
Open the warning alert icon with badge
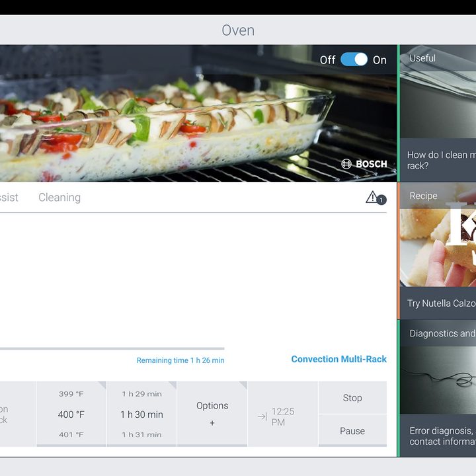376,198
